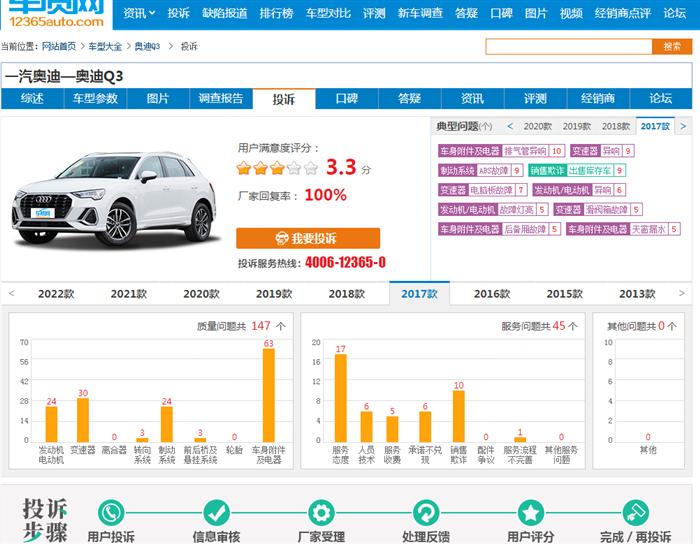Image resolution: width=700 pixels, height=544 pixels.
Task: Open 经销商点评 in top navigation
Action: 623,13
